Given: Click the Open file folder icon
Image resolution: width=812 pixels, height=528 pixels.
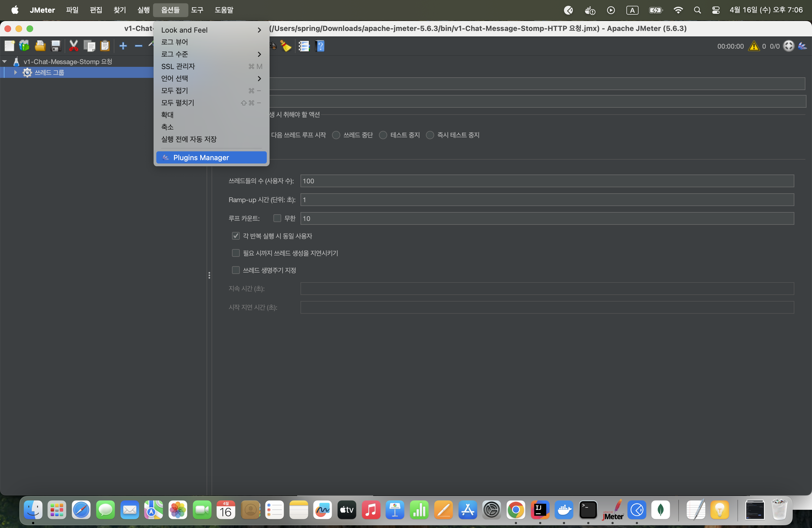Looking at the screenshot, I should coord(40,46).
